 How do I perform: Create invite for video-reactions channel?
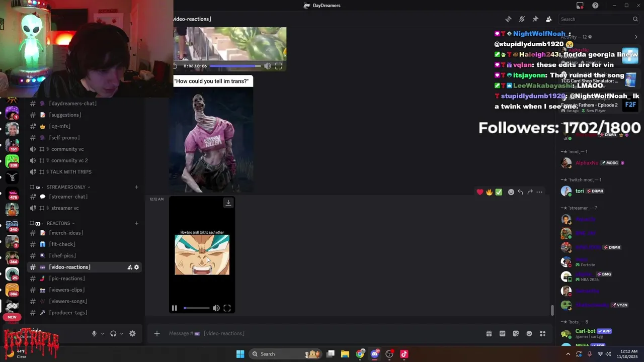coord(129,267)
